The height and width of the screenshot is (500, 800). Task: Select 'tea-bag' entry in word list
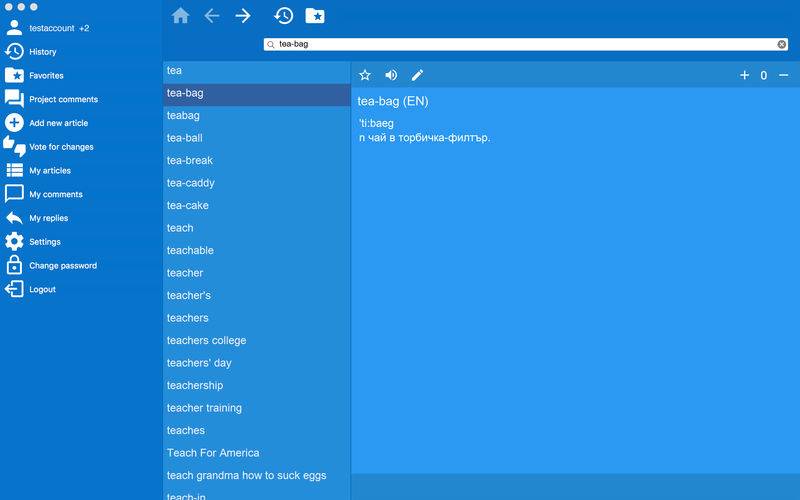(x=257, y=93)
